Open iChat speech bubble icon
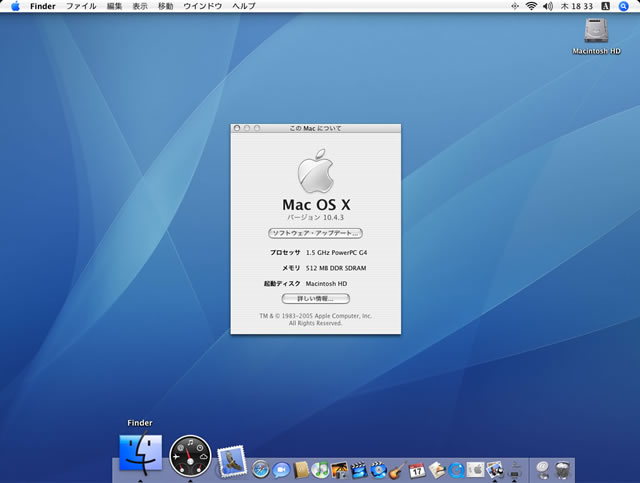 pos(281,470)
